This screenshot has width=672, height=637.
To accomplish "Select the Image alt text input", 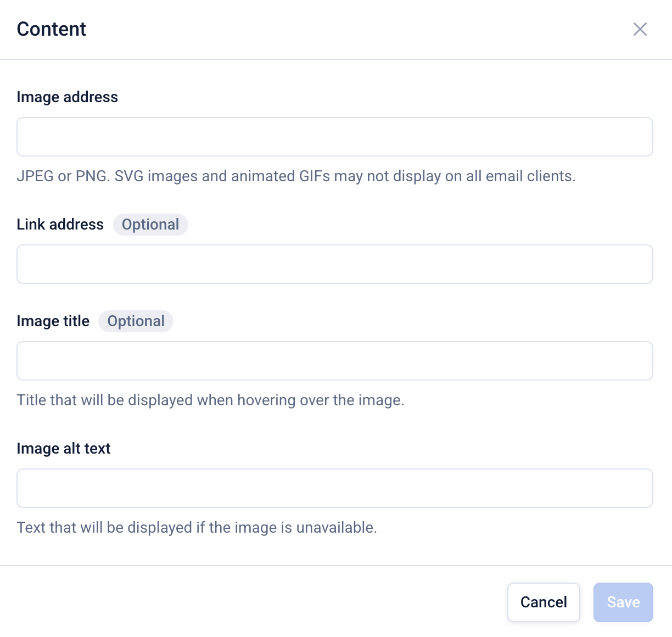I will click(x=334, y=488).
